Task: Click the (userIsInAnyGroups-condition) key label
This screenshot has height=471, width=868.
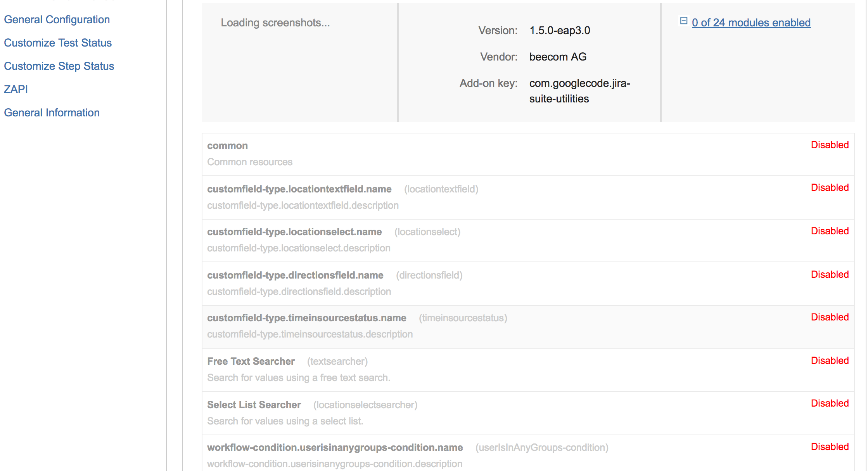Action: (542, 448)
